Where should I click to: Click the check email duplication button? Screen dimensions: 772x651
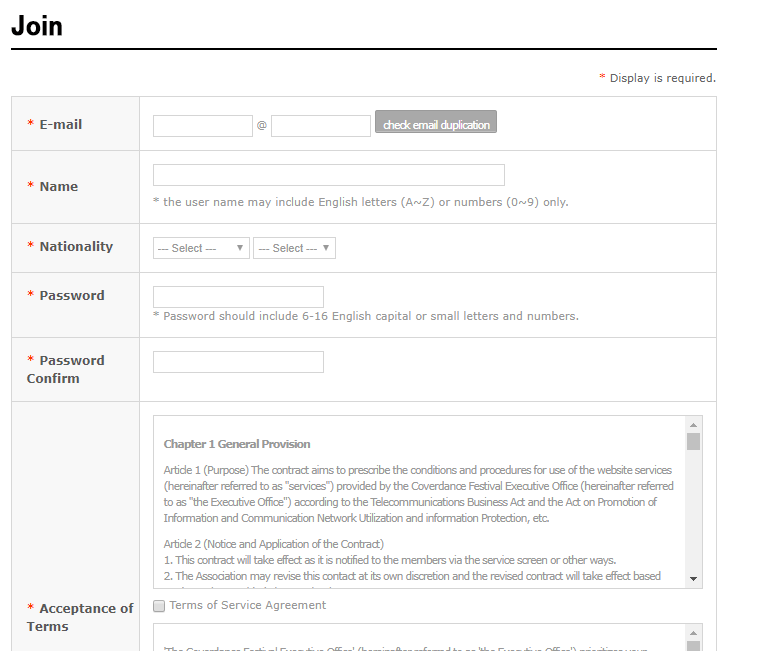[436, 122]
